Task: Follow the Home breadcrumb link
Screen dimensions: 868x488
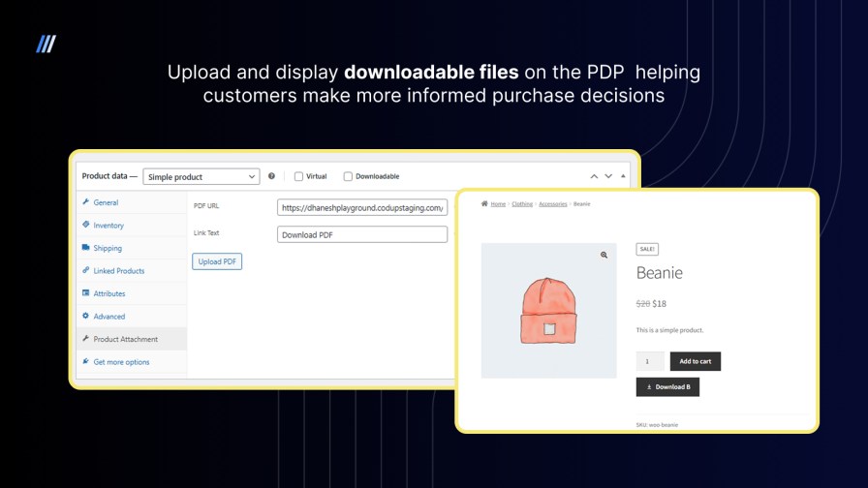Action: point(498,204)
